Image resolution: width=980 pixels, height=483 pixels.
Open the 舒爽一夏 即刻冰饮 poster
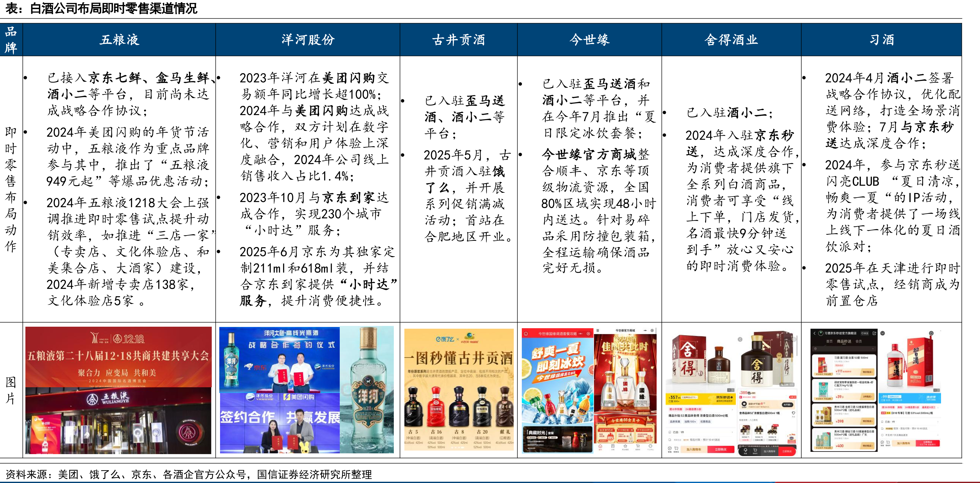pos(557,391)
